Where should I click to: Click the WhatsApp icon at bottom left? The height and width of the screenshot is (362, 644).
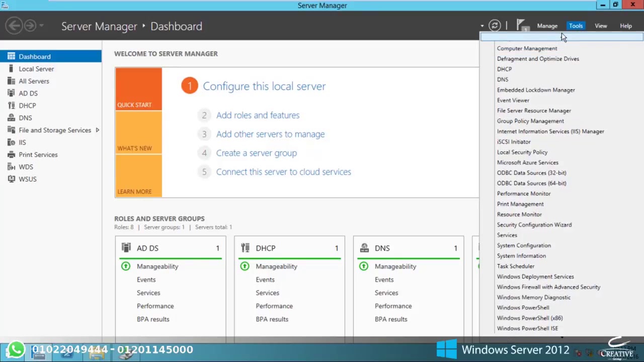click(16, 349)
